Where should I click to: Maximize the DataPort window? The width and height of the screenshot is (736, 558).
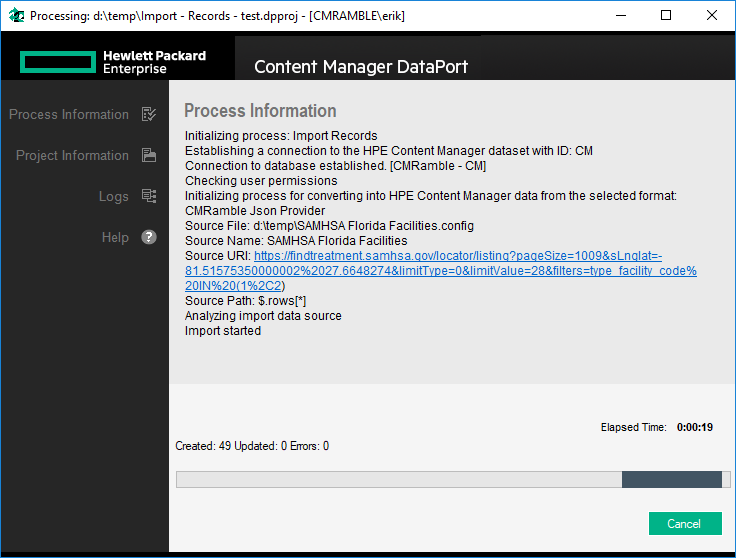pos(666,15)
